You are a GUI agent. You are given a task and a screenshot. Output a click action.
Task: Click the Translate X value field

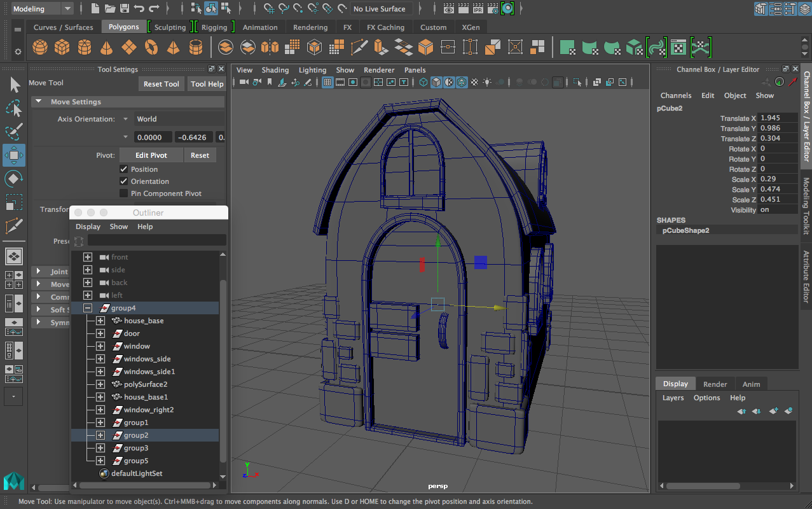pyautogui.click(x=778, y=118)
